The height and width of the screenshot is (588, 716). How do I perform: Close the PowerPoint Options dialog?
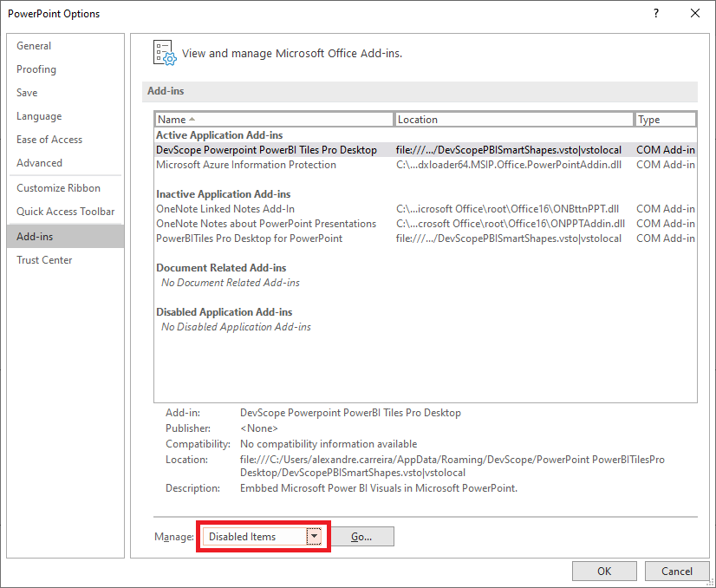click(695, 13)
